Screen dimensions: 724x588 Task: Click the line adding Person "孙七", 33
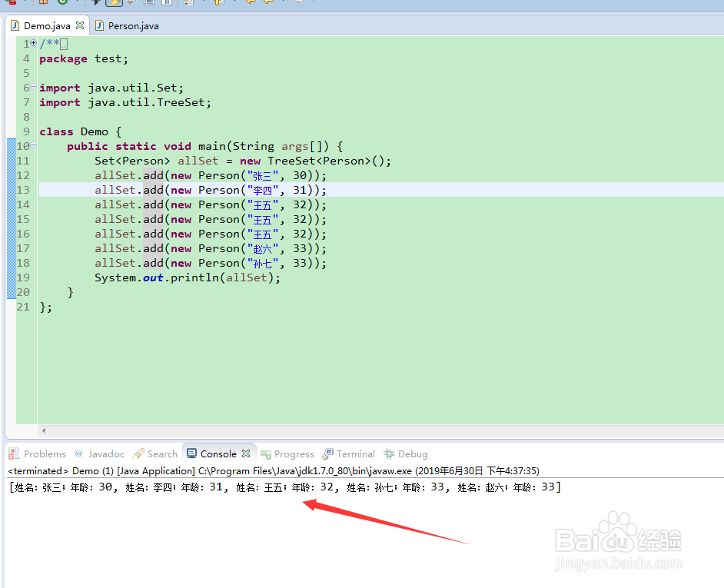(x=211, y=264)
